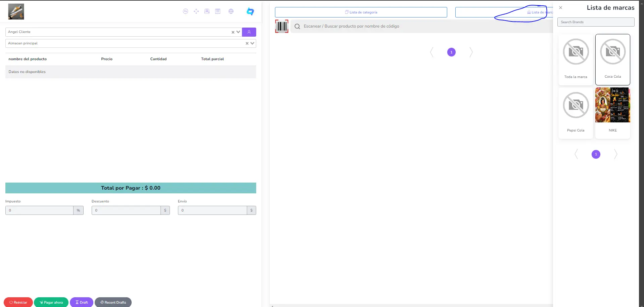This screenshot has width=644, height=307.
Task: Click the red barcode scanner icon
Action: [281, 26]
